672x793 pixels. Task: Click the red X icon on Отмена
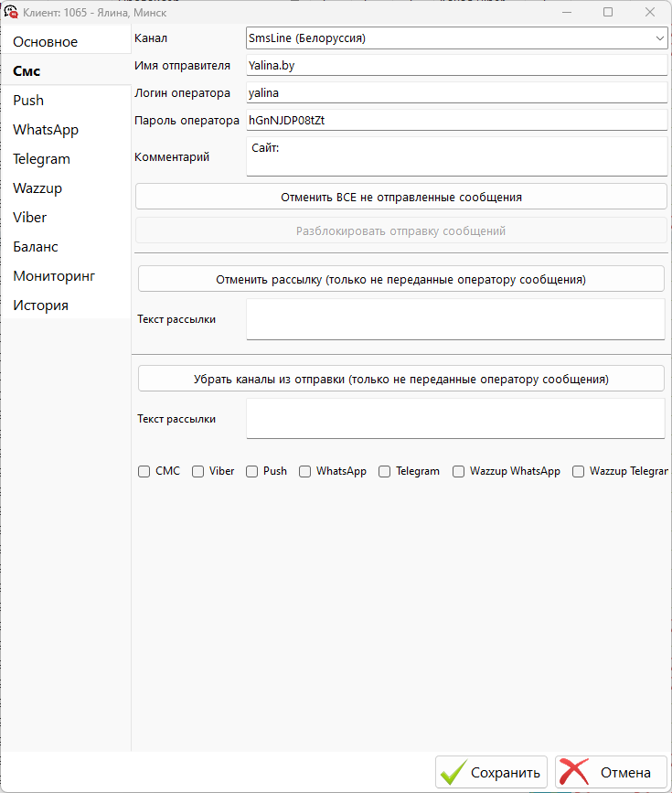point(574,772)
